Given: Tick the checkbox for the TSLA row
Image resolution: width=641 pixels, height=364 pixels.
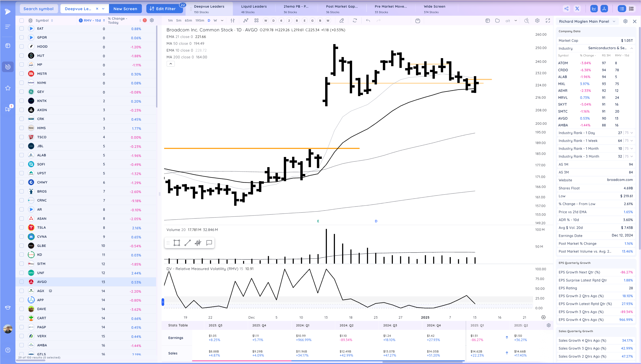Looking at the screenshot, I should point(21,227).
